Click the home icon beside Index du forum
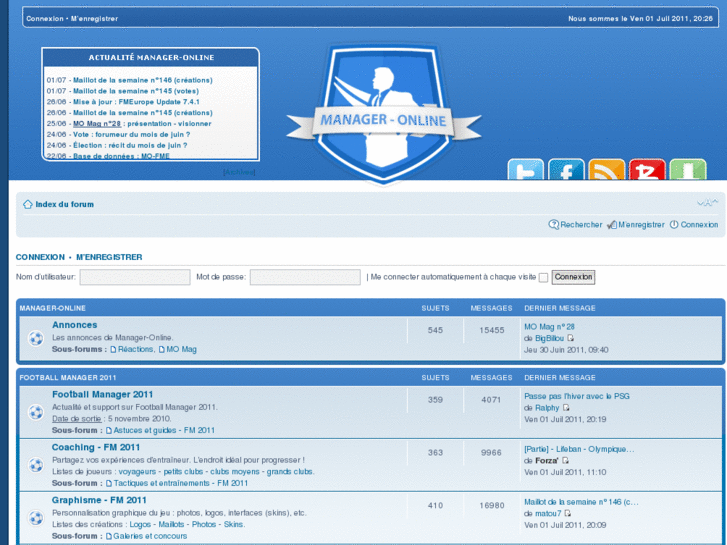Viewport: 727px width, 545px height. 28,204
